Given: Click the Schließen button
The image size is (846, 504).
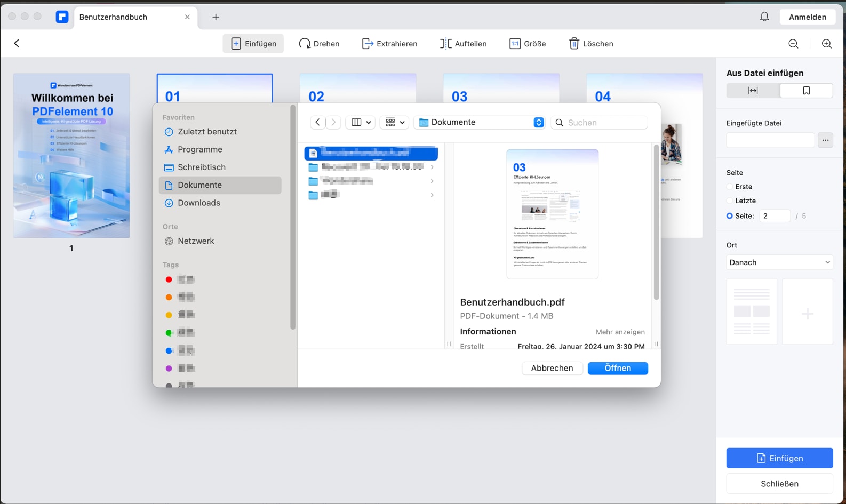Looking at the screenshot, I should coord(779,484).
